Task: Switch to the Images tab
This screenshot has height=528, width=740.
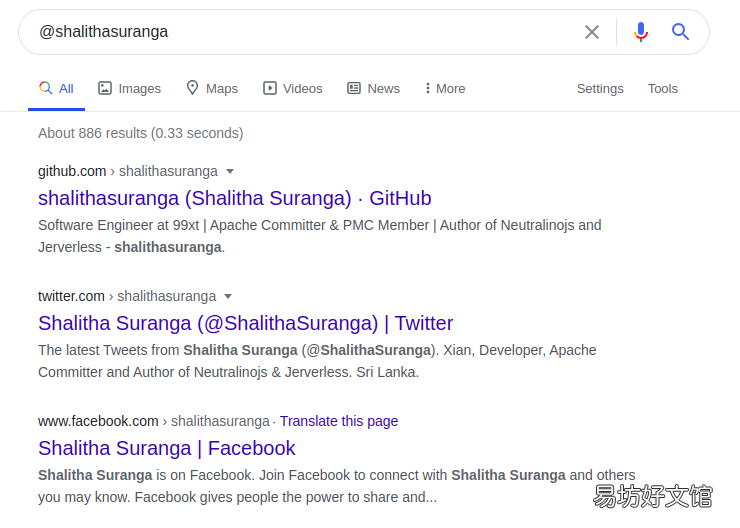Action: pos(129,89)
